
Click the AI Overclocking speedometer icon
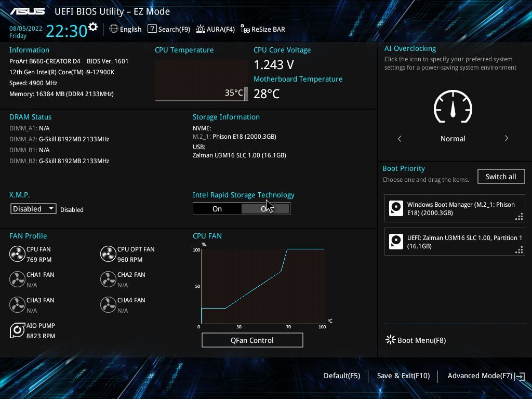[x=453, y=107]
